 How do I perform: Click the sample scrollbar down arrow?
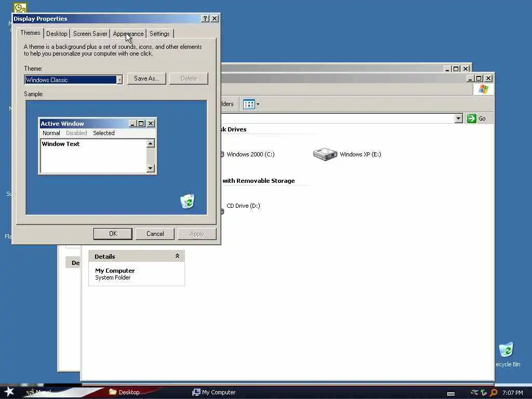pyautogui.click(x=150, y=168)
